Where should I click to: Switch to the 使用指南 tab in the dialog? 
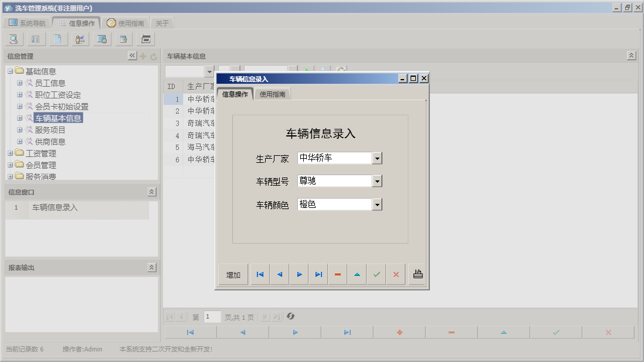click(x=273, y=93)
